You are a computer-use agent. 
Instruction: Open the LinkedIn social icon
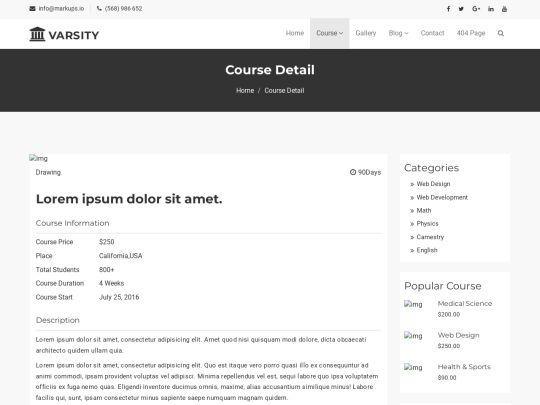[x=491, y=9]
